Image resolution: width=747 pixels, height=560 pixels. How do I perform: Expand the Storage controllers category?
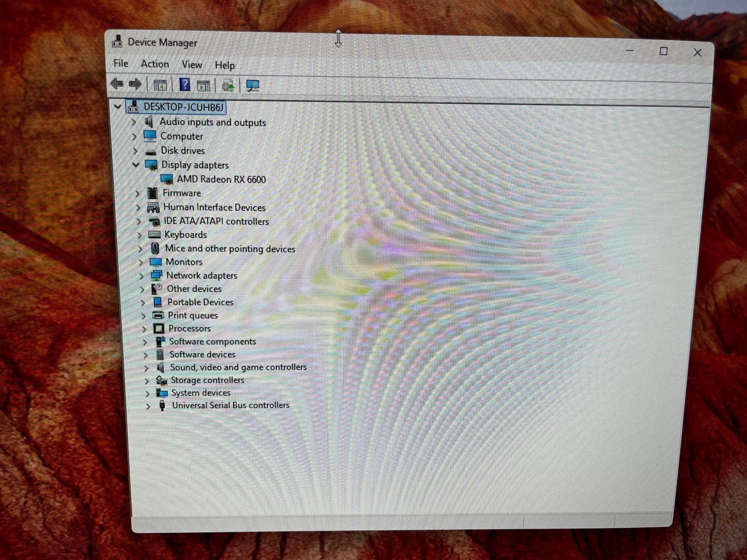[147, 381]
